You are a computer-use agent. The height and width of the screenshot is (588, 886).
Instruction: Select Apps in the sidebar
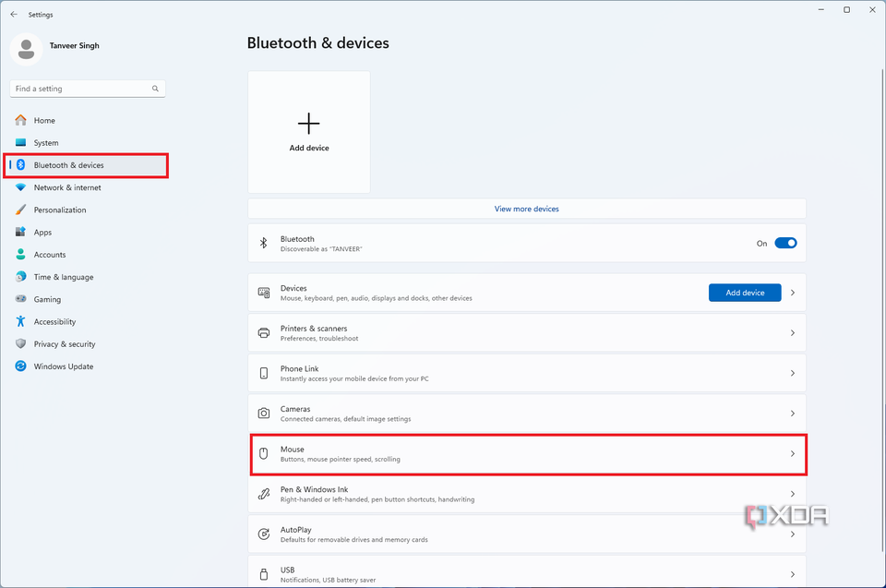pos(86,232)
